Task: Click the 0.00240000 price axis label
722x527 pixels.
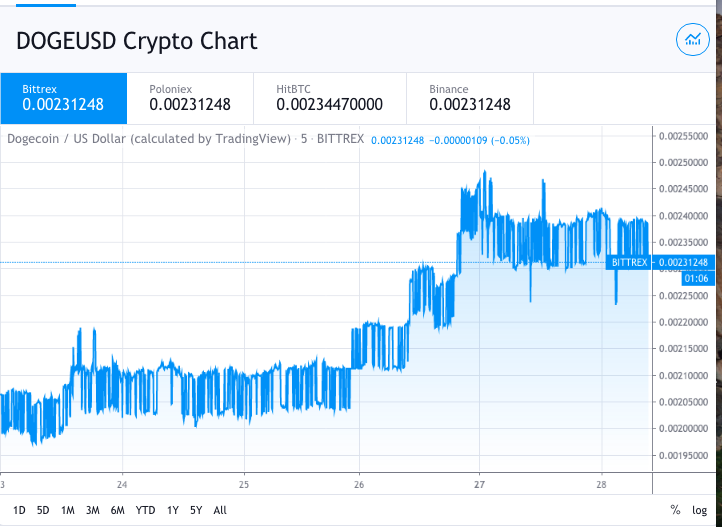Action: point(683,216)
